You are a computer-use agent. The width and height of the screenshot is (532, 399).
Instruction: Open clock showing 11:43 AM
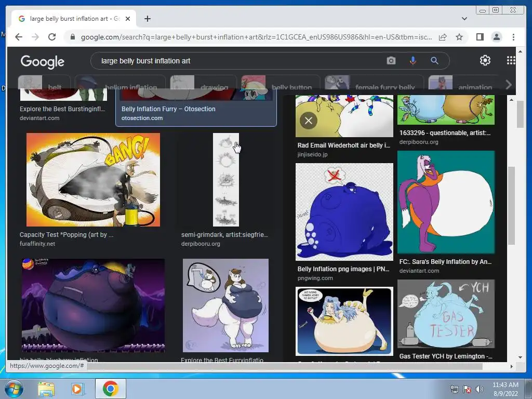click(505, 389)
